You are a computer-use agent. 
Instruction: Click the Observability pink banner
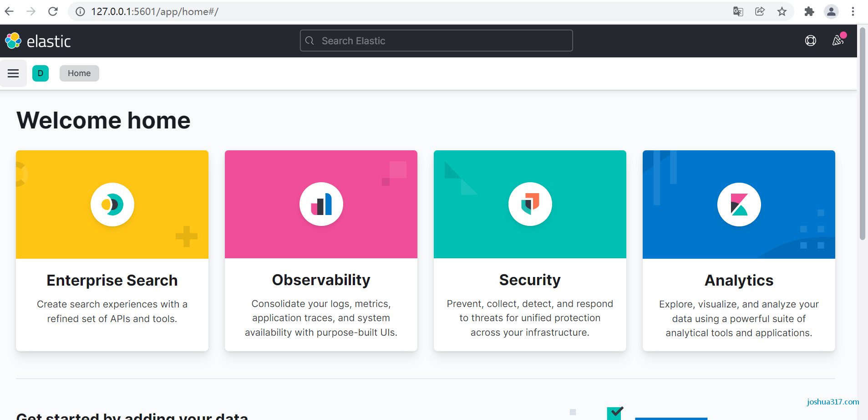click(x=321, y=205)
